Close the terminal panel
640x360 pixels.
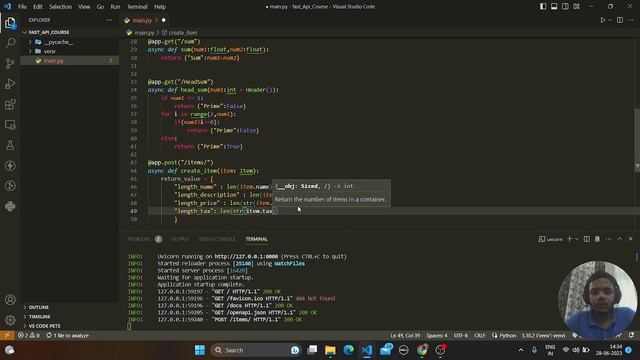[631, 239]
